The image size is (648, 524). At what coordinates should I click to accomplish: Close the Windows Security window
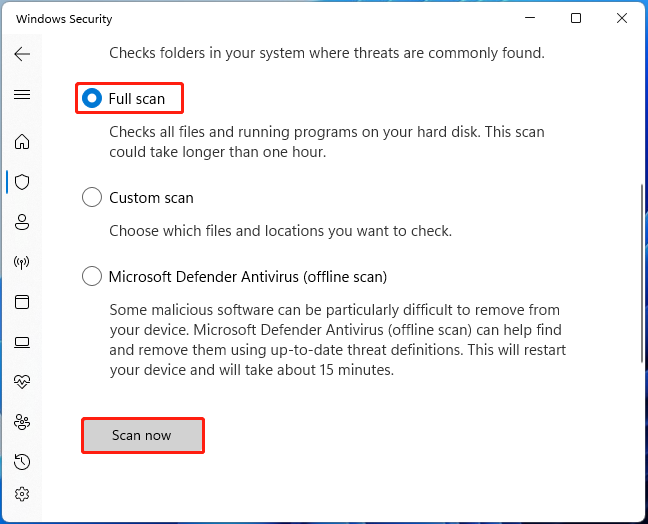622,18
